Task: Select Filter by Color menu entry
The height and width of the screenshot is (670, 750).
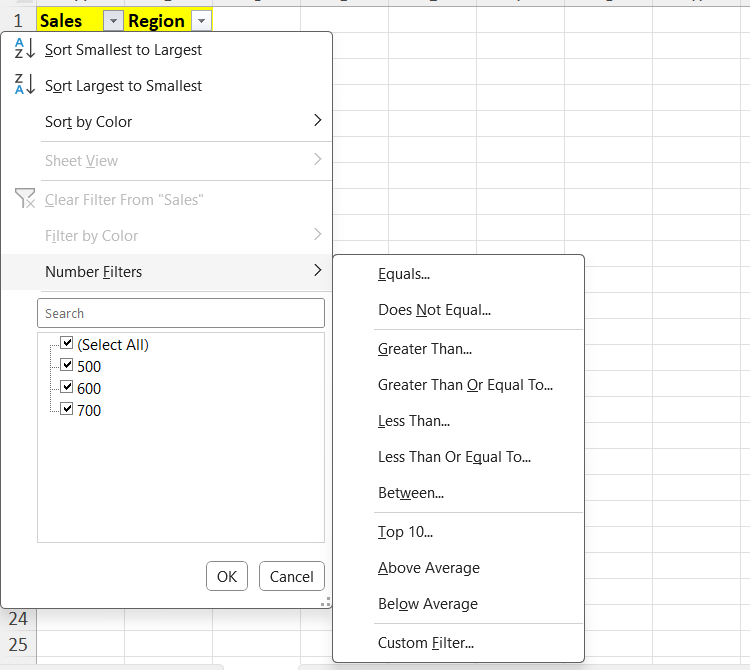Action: [x=166, y=235]
